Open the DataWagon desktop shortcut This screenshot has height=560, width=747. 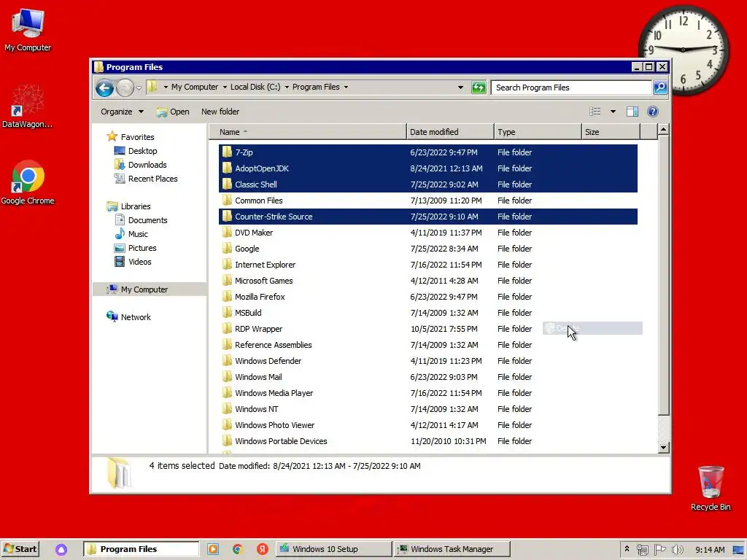click(27, 106)
